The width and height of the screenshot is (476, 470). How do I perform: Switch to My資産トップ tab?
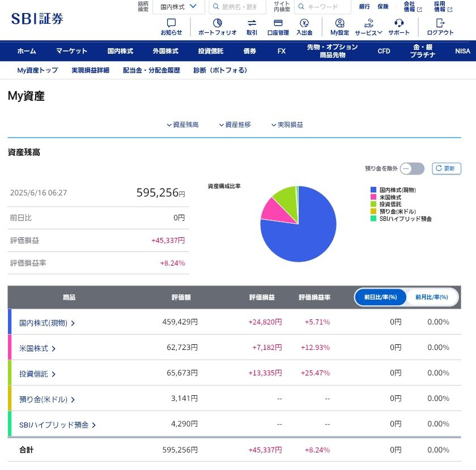37,70
